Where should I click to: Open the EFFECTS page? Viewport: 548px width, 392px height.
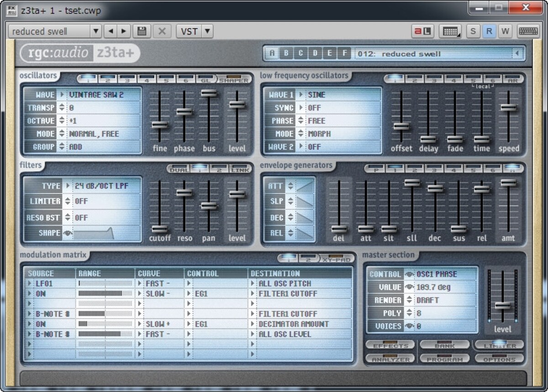390,345
